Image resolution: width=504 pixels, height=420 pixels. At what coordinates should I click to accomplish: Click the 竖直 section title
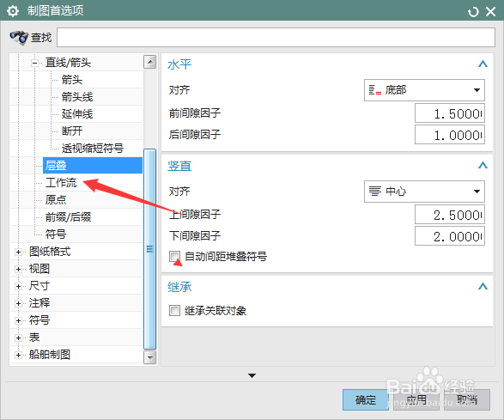[179, 167]
